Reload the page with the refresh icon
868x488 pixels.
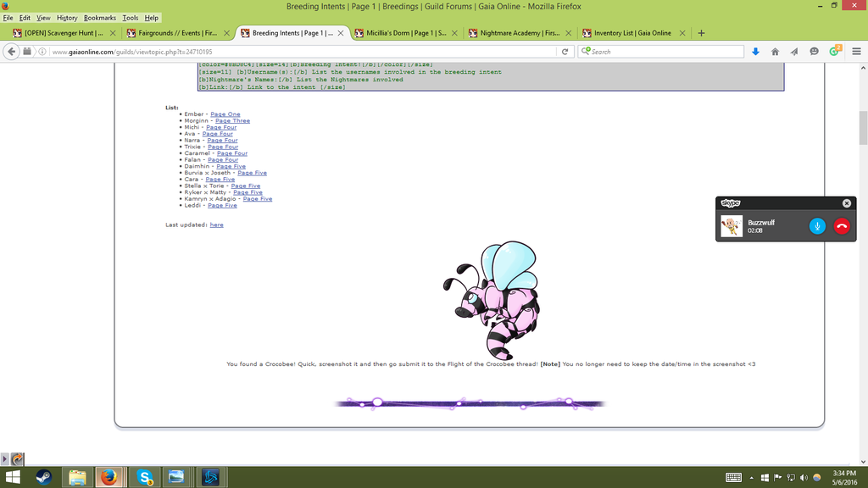(565, 52)
